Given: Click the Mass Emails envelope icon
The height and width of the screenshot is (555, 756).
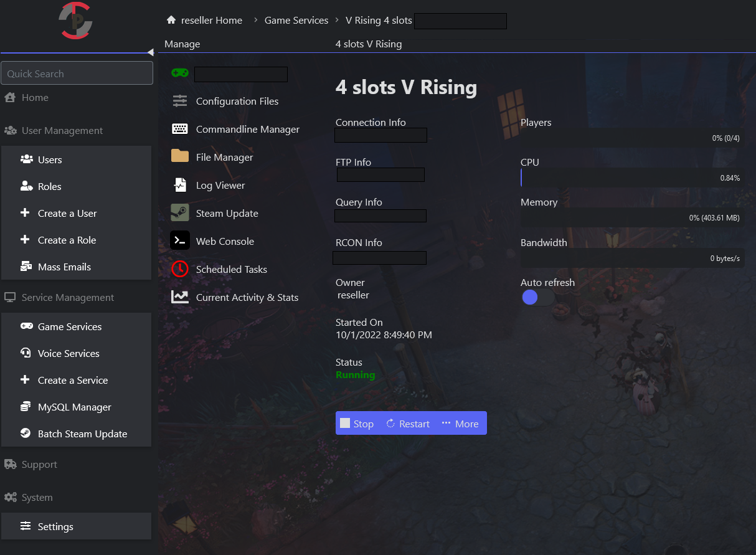Looking at the screenshot, I should pos(26,267).
